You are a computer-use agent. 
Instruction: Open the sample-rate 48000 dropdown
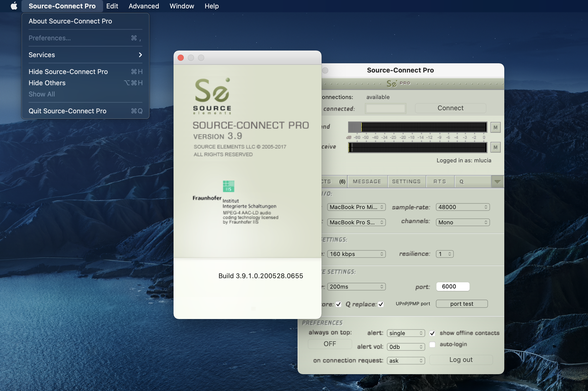[463, 207]
